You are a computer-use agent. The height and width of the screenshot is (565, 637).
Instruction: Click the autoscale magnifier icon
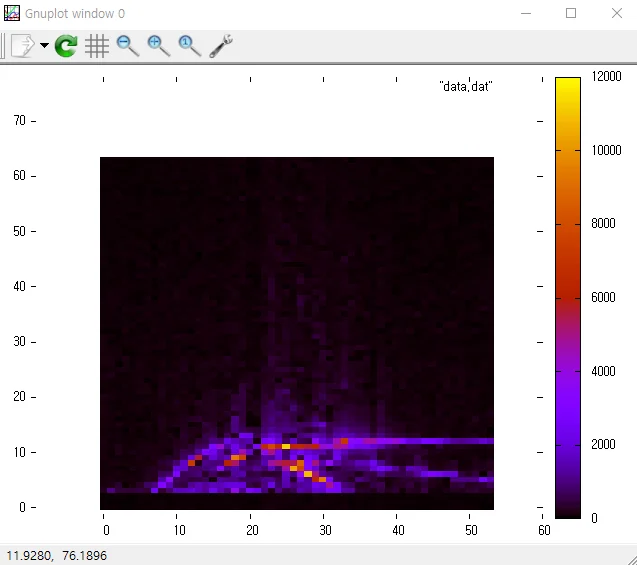click(x=189, y=45)
